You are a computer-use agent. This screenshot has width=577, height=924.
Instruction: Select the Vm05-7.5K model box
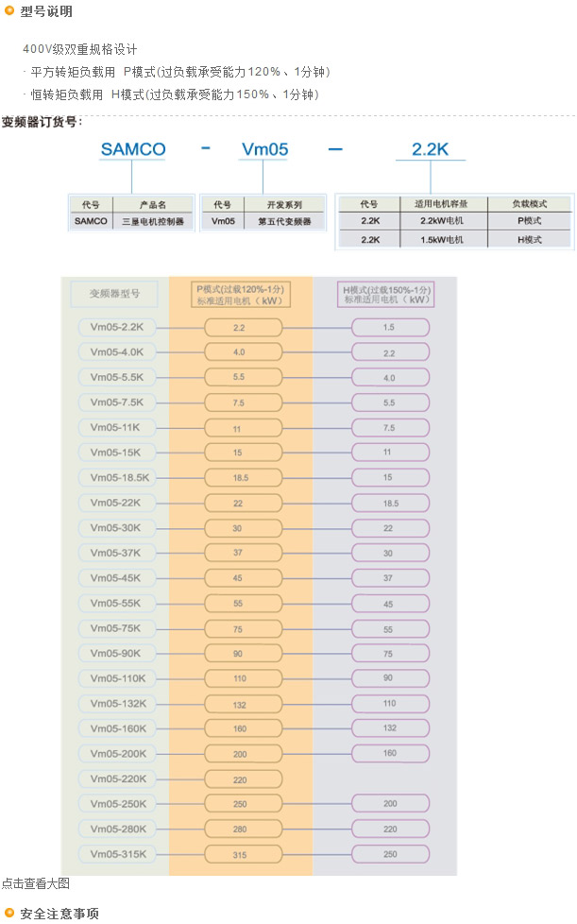click(x=116, y=402)
